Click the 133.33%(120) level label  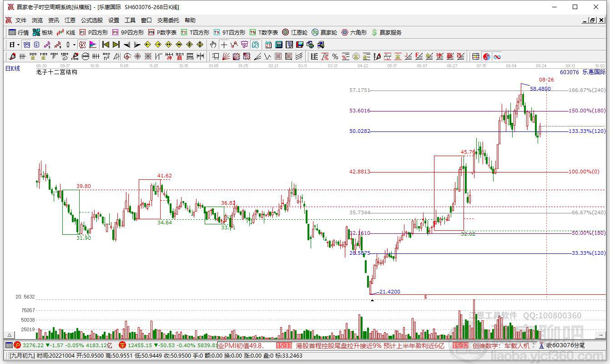[587, 131]
